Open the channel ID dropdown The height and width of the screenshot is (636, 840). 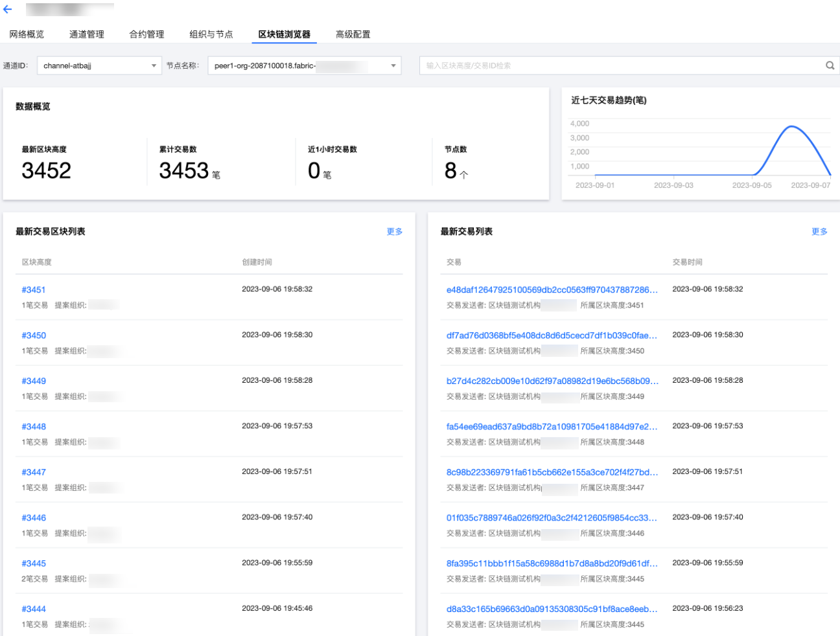(x=99, y=65)
